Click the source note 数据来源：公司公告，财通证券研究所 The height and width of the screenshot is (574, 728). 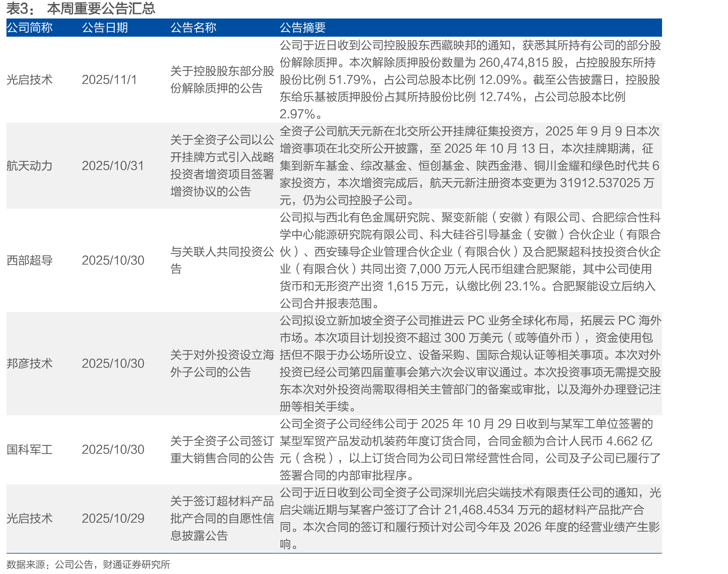click(x=88, y=564)
